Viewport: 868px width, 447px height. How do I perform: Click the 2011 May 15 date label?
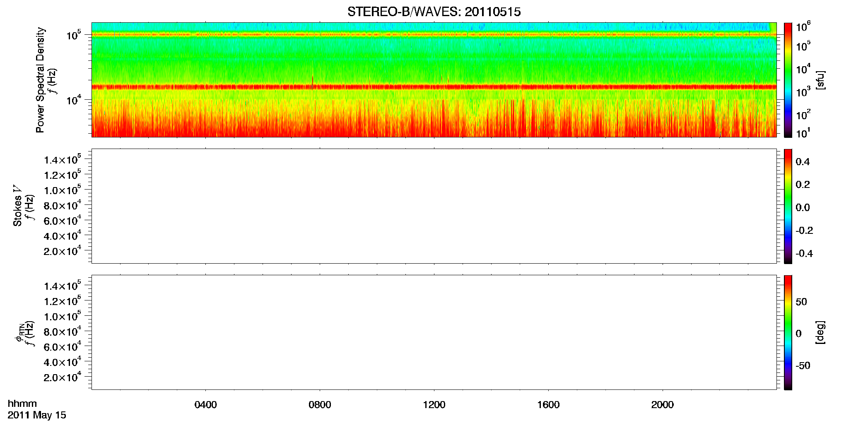pyautogui.click(x=37, y=415)
